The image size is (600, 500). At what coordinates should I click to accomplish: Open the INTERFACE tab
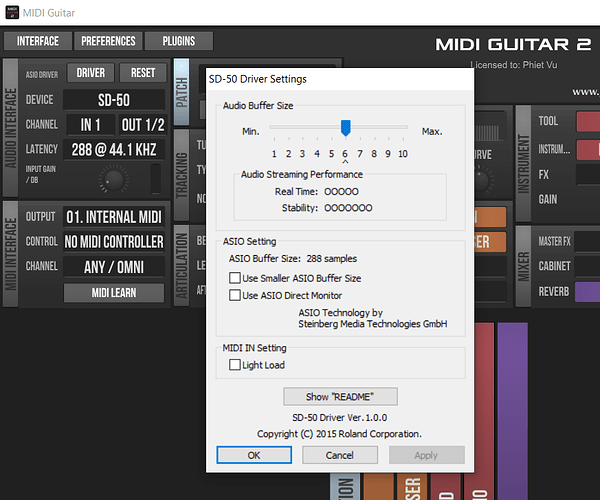tap(38, 41)
